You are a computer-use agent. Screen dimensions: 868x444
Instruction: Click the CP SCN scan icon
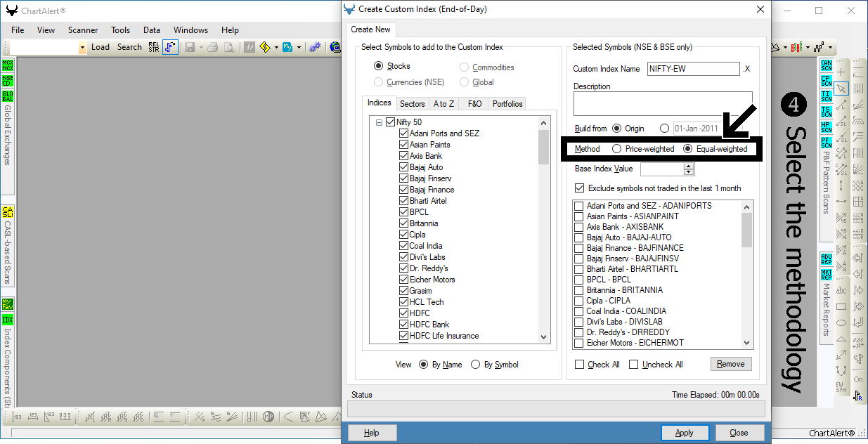(826, 81)
